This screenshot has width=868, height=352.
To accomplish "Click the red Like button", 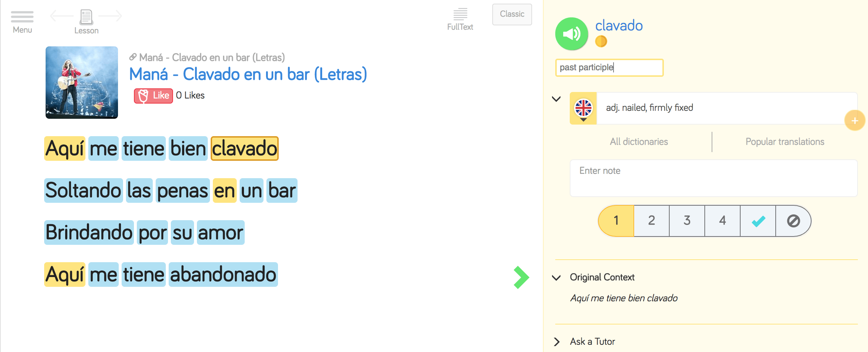I will pyautogui.click(x=153, y=96).
